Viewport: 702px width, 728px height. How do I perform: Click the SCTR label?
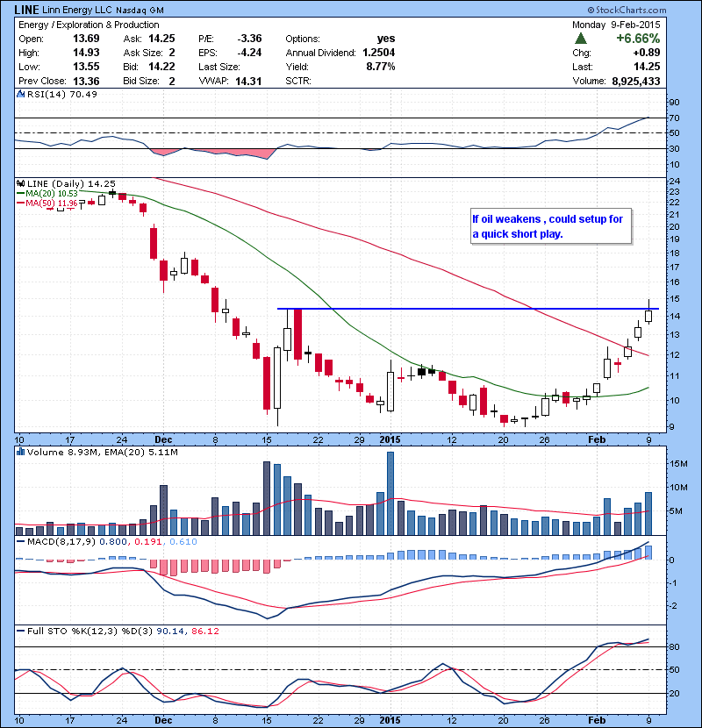[x=298, y=82]
